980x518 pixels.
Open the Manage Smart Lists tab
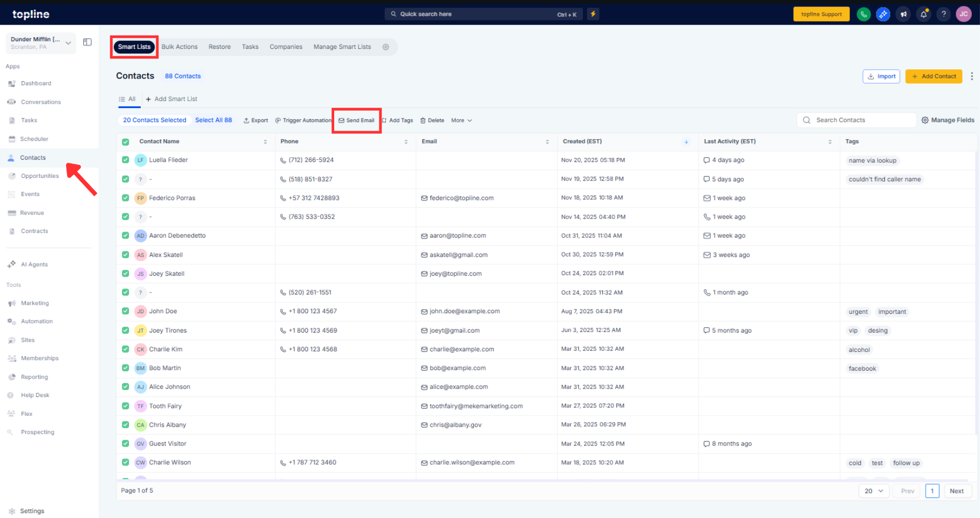click(x=342, y=47)
